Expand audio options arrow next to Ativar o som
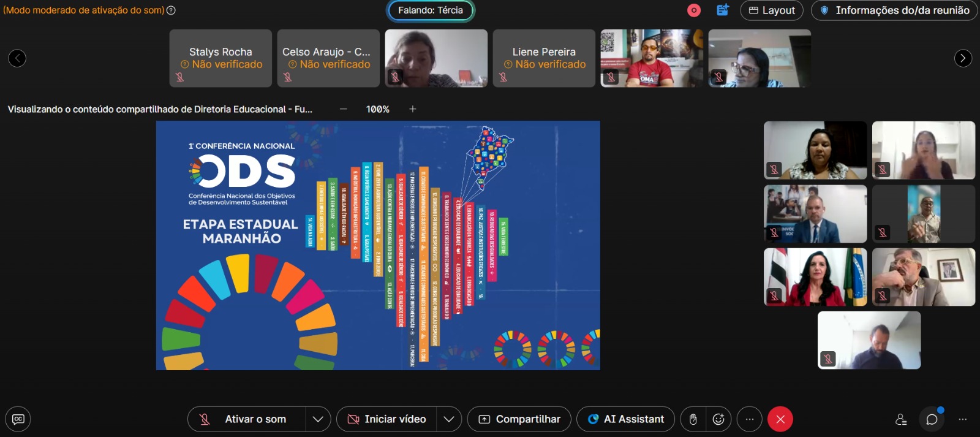This screenshot has height=437, width=980. pyautogui.click(x=318, y=419)
